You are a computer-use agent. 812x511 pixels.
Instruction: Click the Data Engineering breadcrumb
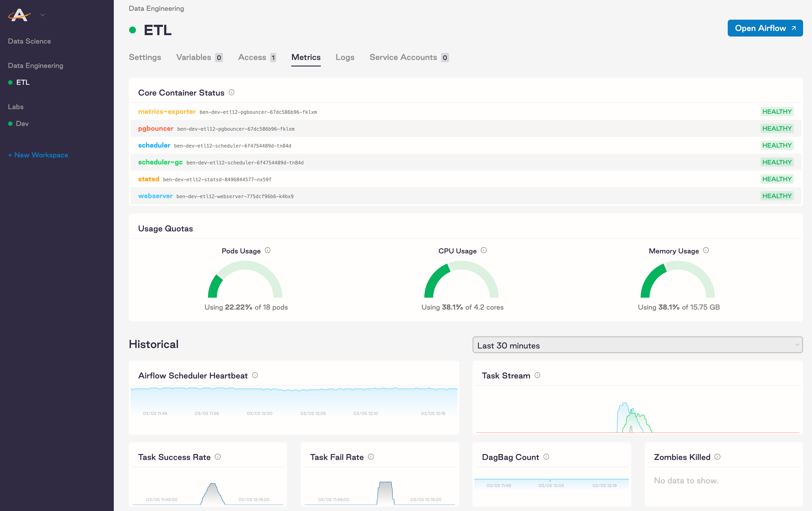156,8
